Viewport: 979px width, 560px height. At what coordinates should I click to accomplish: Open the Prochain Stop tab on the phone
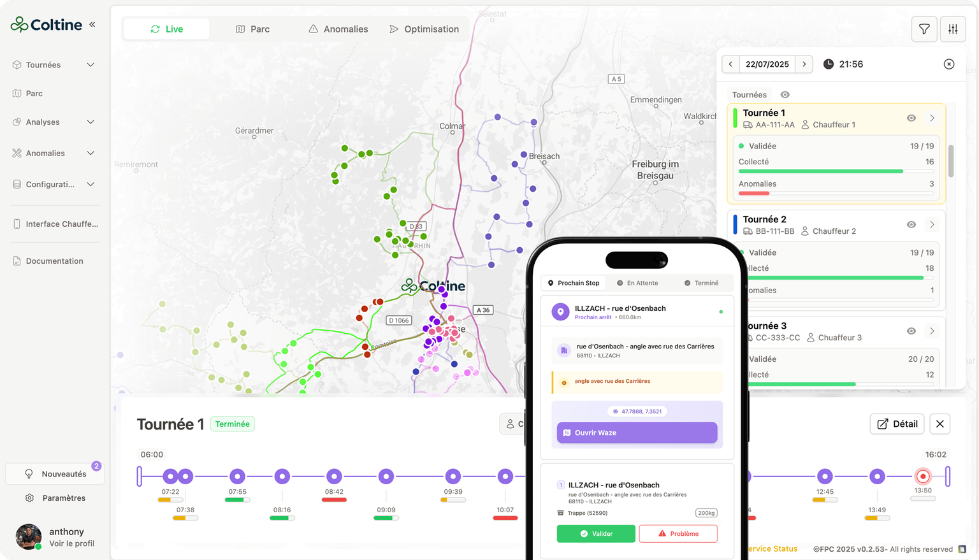pos(572,282)
